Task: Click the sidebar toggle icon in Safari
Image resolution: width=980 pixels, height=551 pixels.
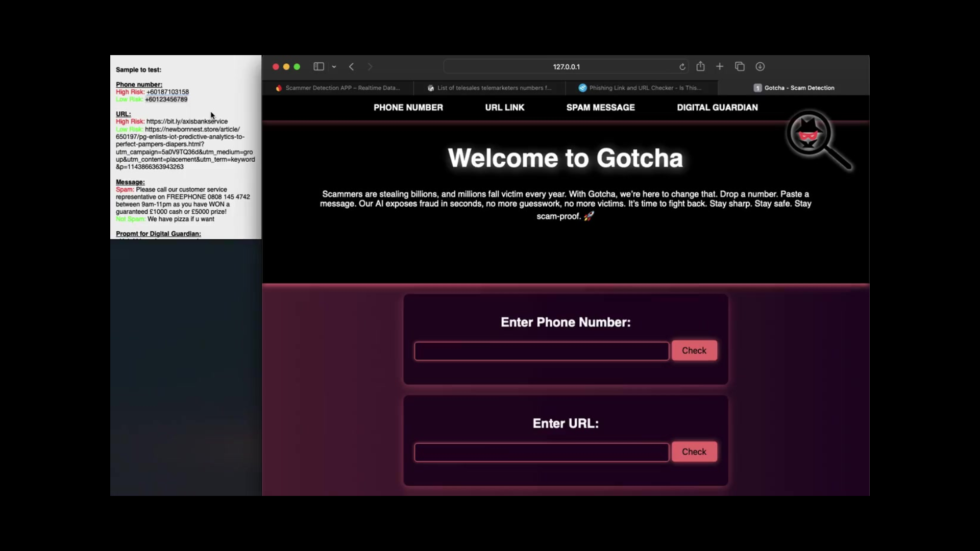Action: pos(318,67)
